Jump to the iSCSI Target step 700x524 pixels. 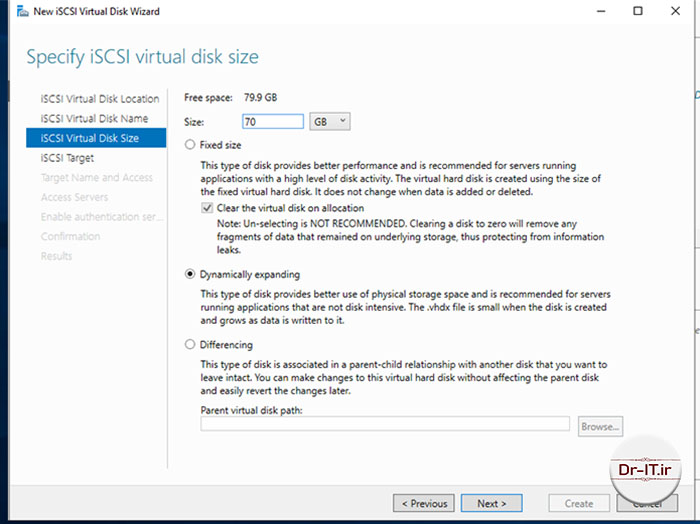pyautogui.click(x=68, y=158)
